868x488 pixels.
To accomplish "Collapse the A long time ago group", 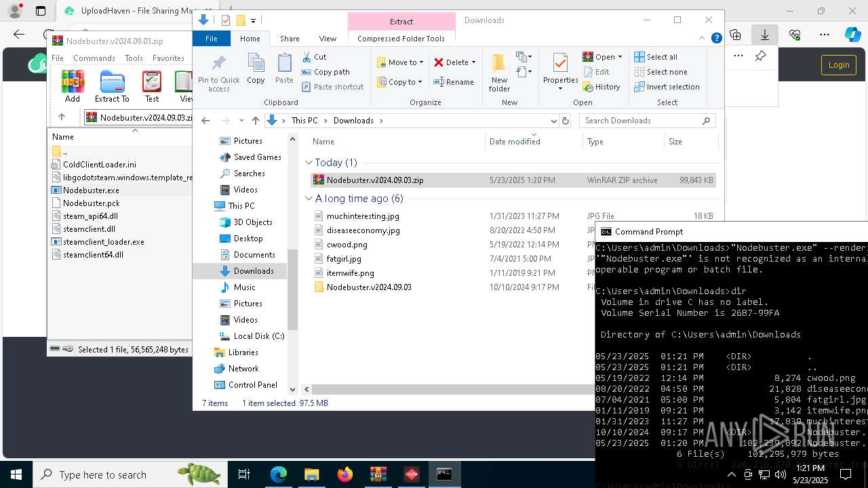I will (309, 199).
